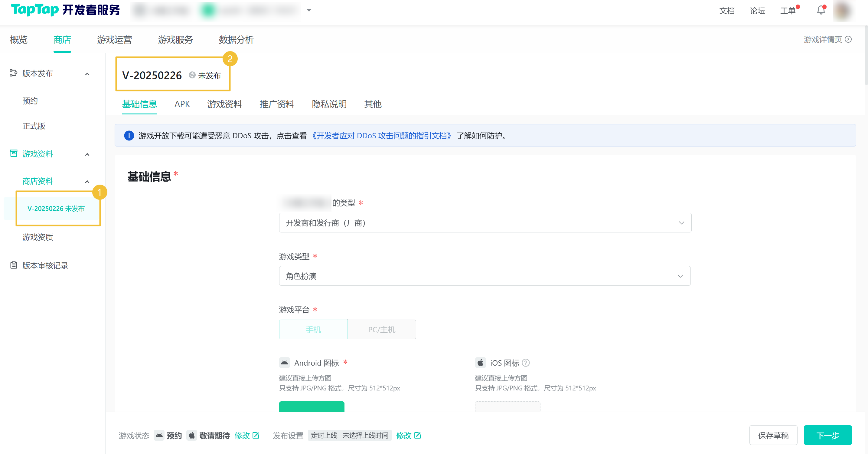Collapse the 商店资料 subsection
This screenshot has height=454, width=868.
pos(87,182)
